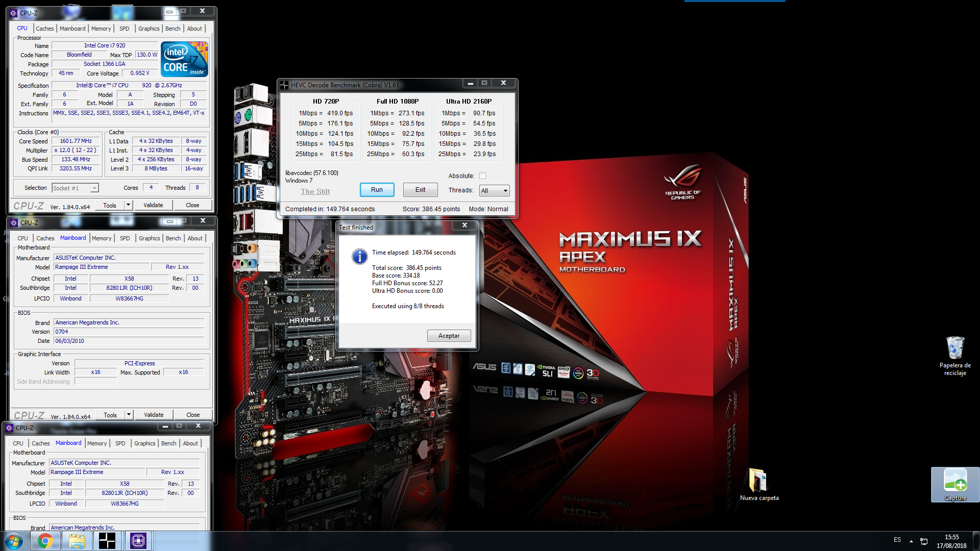Screen dimensions: 980x551
Task: Open Graphics tab in bottom CPU-Z window
Action: tap(145, 443)
